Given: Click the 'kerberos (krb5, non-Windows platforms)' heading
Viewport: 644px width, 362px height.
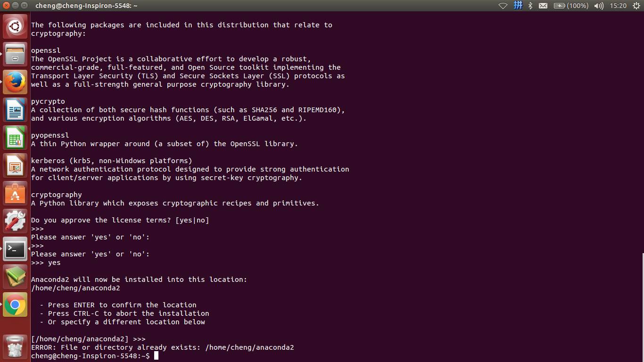Looking at the screenshot, I should coord(112,161).
